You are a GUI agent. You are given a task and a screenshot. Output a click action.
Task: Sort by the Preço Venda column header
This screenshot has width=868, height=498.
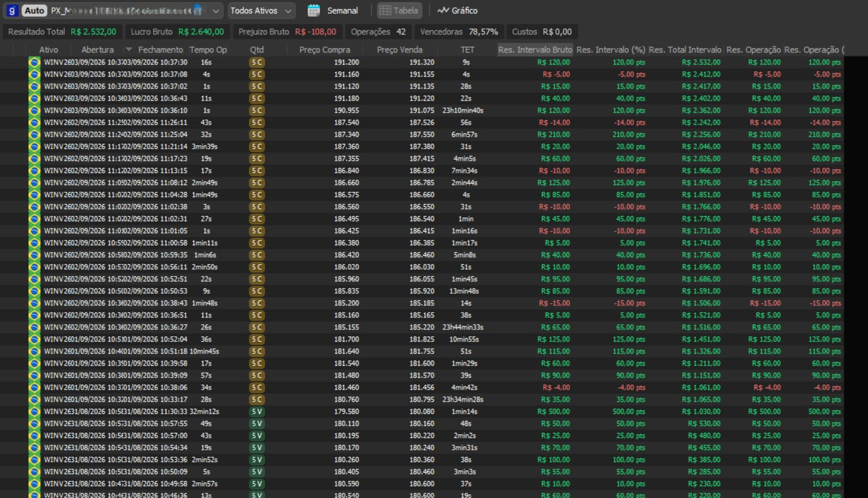point(400,50)
